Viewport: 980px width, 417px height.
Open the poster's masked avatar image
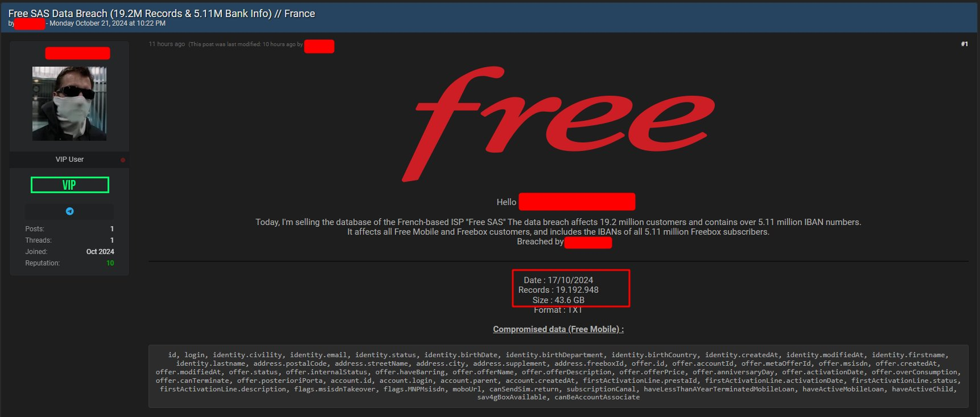click(x=69, y=104)
